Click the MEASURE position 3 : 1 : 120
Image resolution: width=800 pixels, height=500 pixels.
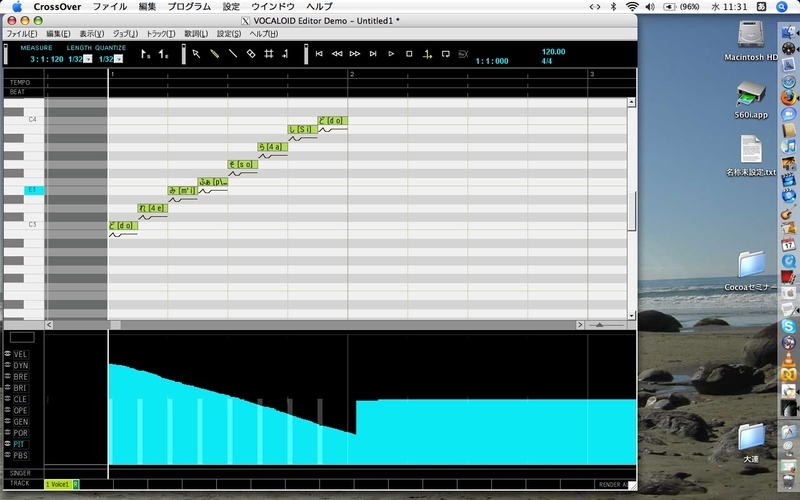[x=46, y=59]
